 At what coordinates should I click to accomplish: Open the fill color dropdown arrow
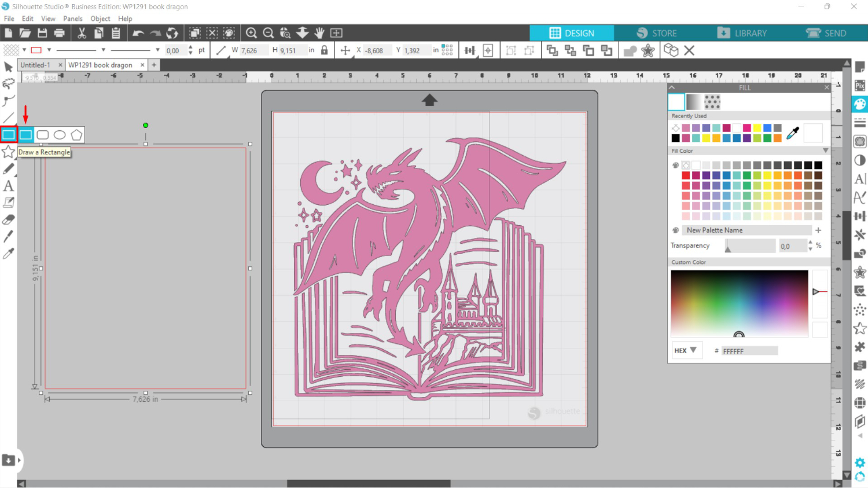pyautogui.click(x=24, y=50)
